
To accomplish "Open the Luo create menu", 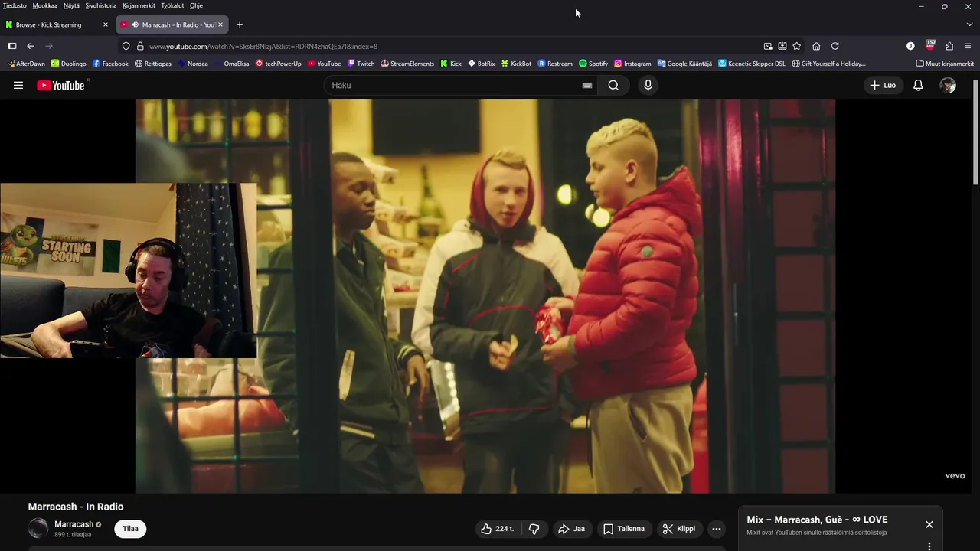I will pyautogui.click(x=883, y=85).
